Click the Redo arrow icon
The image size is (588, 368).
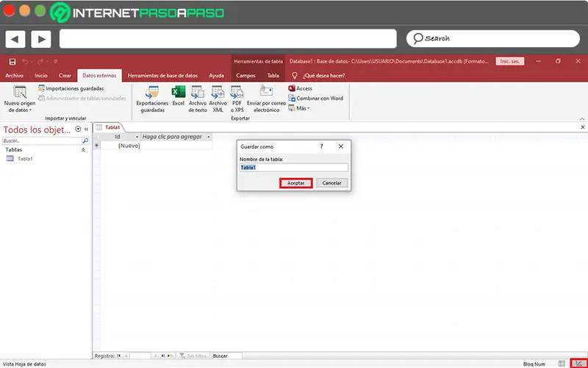[40, 62]
